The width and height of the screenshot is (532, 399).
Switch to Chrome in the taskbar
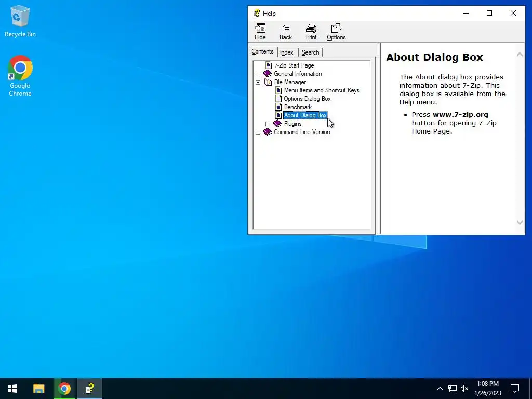click(x=64, y=389)
